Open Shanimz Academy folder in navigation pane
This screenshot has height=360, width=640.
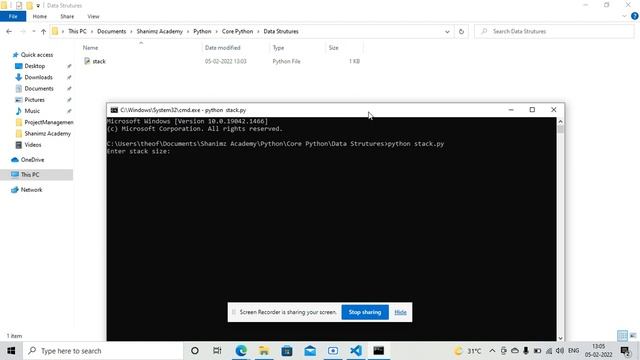click(x=47, y=133)
